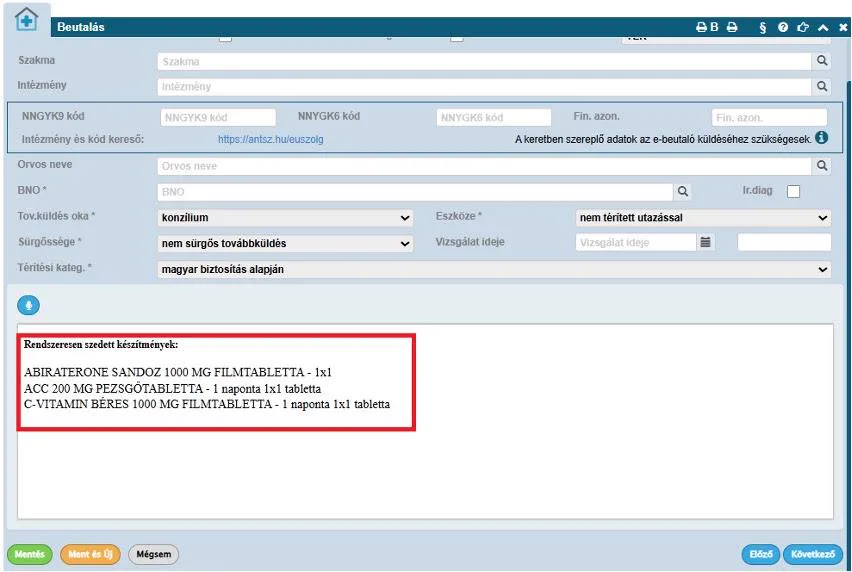Click the medical home icon
The image size is (852, 572).
[27, 21]
